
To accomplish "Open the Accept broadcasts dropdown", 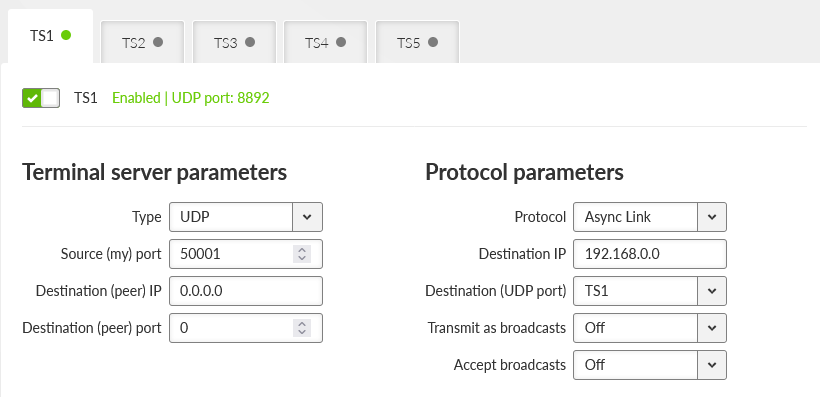I will click(x=650, y=365).
